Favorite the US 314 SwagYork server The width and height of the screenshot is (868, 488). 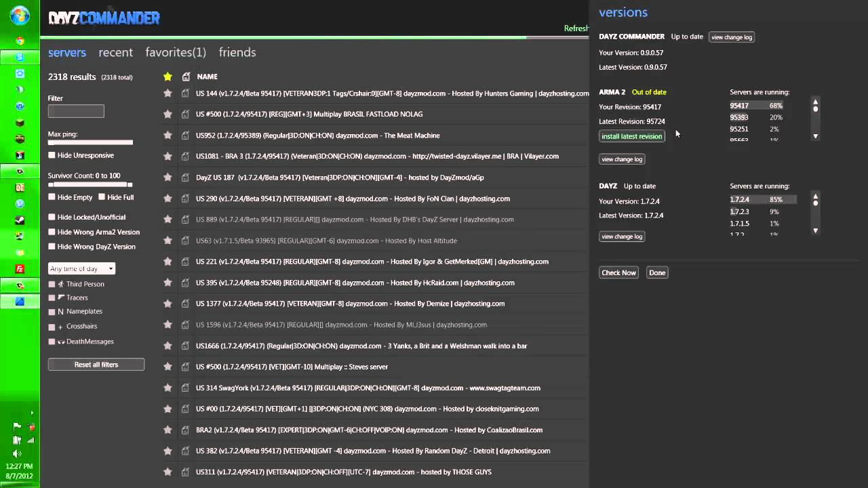click(167, 388)
